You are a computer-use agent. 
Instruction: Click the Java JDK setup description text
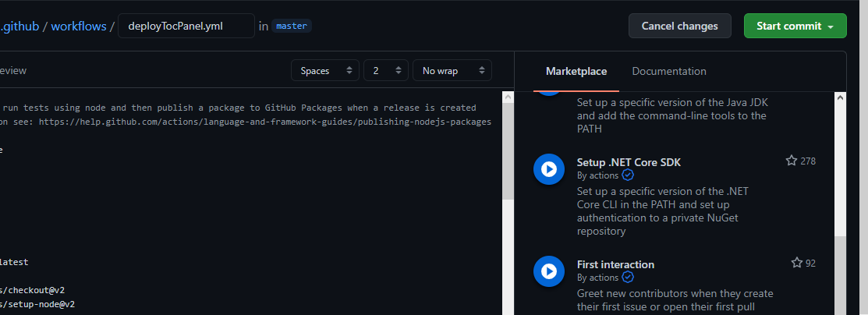click(671, 115)
